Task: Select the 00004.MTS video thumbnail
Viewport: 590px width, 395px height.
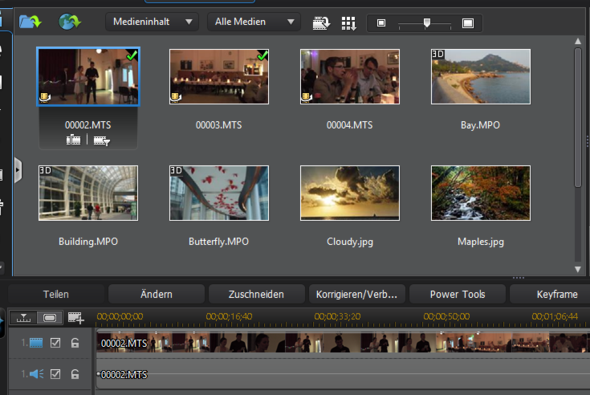Action: [350, 77]
